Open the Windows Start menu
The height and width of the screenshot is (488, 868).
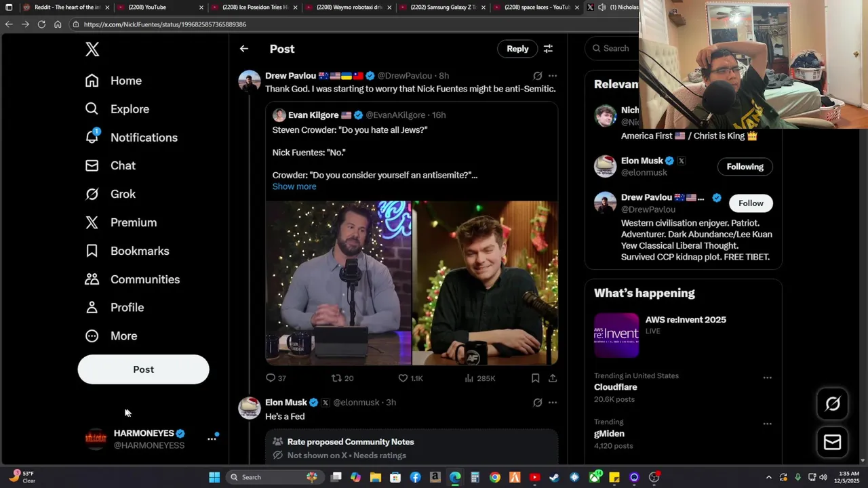[x=214, y=477]
